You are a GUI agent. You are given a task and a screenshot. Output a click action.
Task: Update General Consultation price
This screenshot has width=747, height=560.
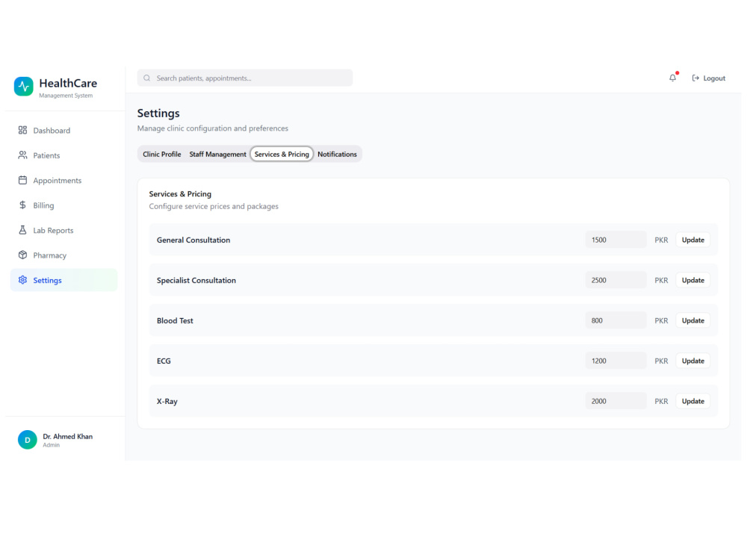[x=692, y=240]
